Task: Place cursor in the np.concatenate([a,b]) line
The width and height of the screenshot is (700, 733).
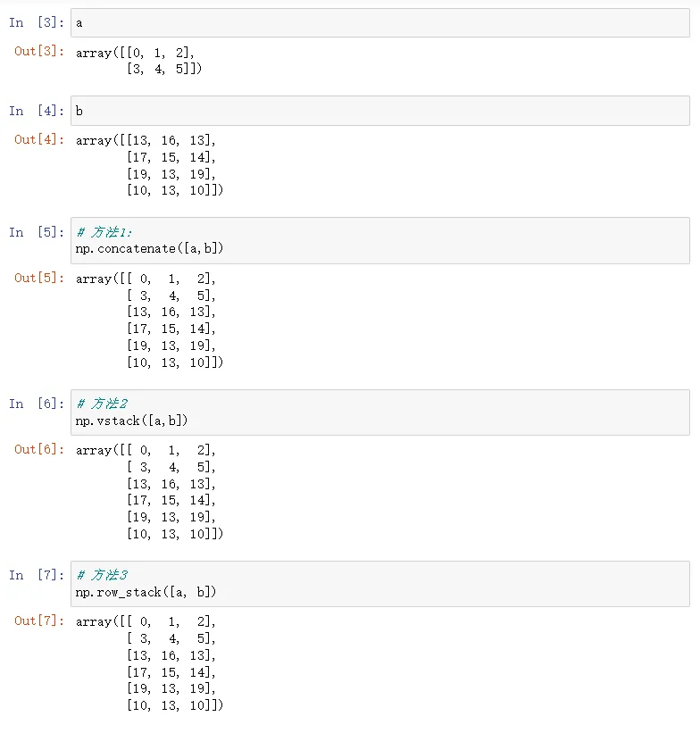Action: coord(150,248)
